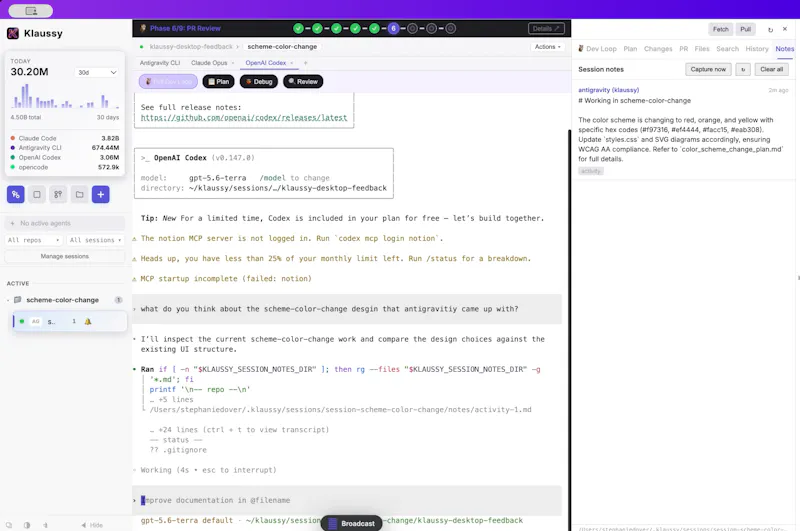This screenshot has height=531, width=800.
Task: Add a new agent tab with plus
Action: pyautogui.click(x=306, y=63)
